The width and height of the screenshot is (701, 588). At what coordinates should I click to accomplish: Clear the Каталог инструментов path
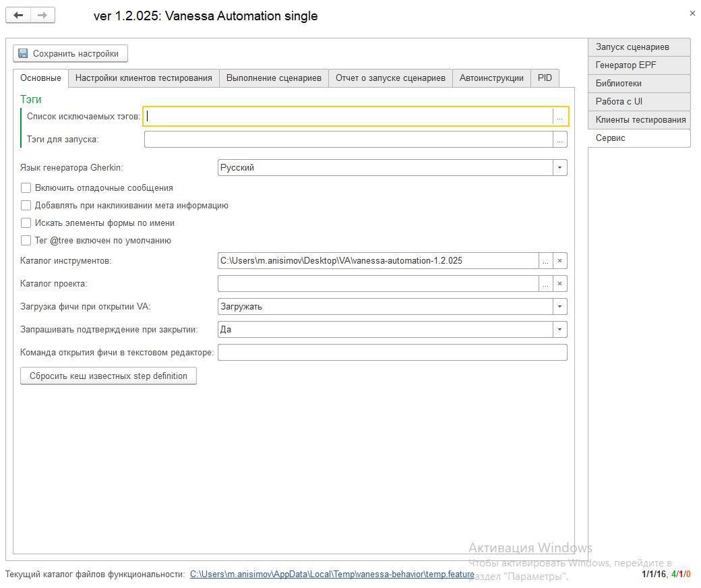tap(559, 261)
